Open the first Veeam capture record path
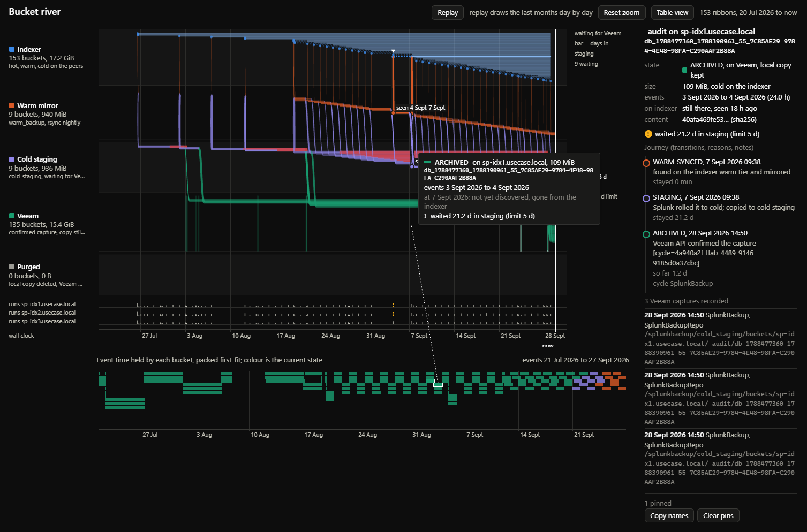Image resolution: width=807 pixels, height=532 pixels. coord(720,348)
